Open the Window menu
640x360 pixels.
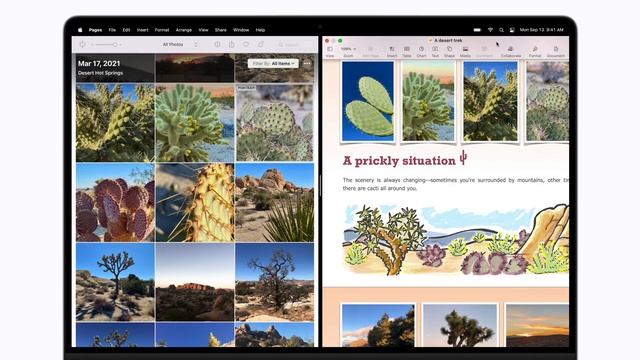click(x=241, y=30)
